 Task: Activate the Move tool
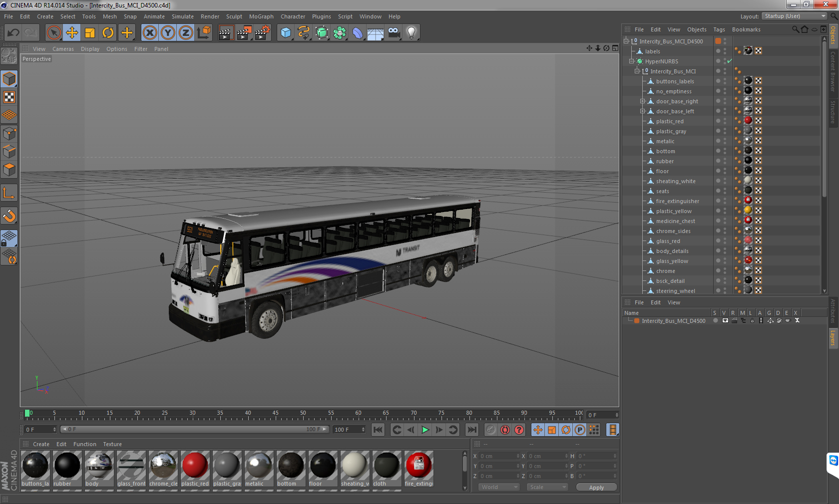[x=72, y=33]
